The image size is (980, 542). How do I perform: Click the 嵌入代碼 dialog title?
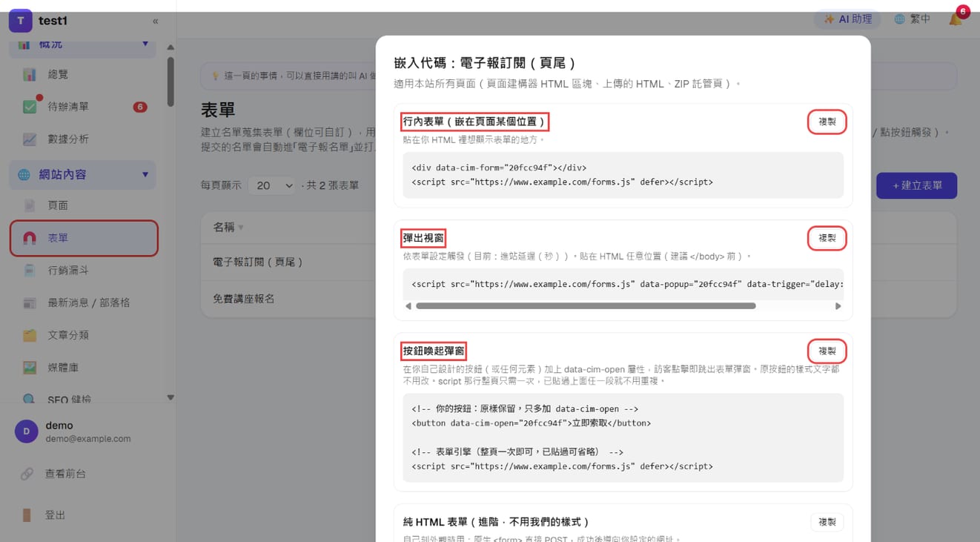(x=485, y=63)
